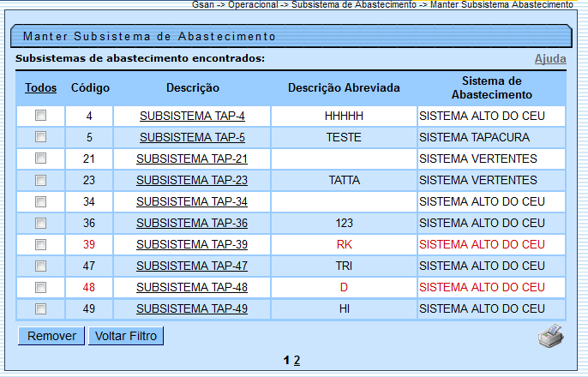Click the Código column header
The height and width of the screenshot is (377, 588).
(x=90, y=87)
